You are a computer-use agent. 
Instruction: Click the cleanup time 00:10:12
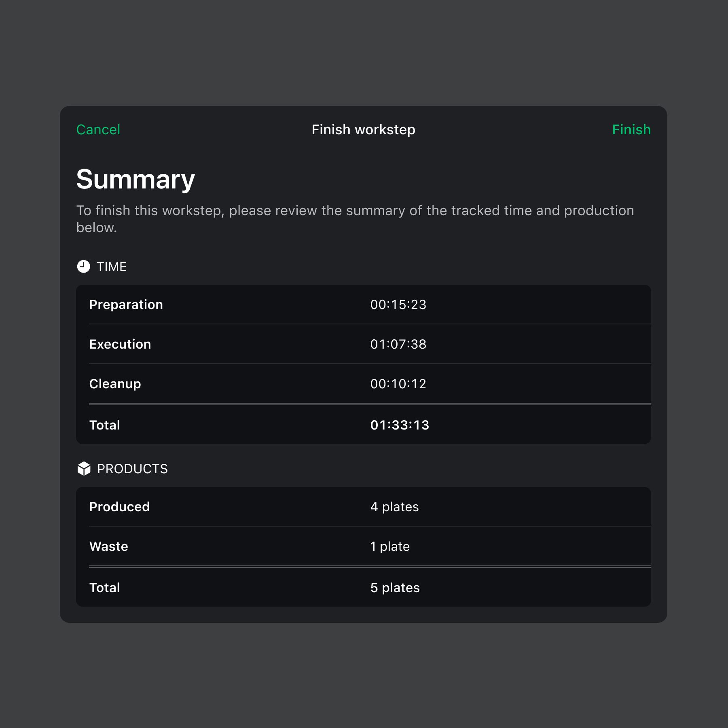point(398,384)
